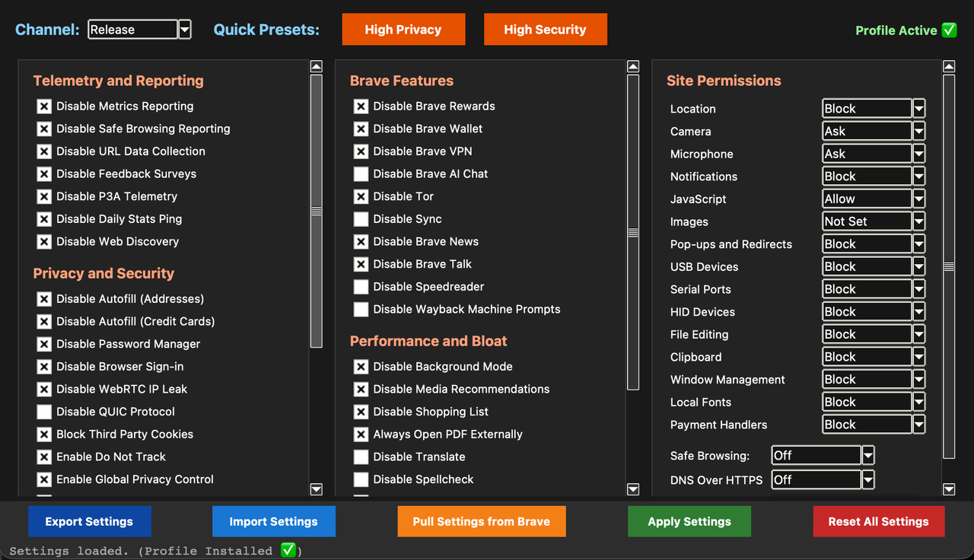The height and width of the screenshot is (560, 974).
Task: Change the Microphone permission dropdown
Action: pos(874,154)
